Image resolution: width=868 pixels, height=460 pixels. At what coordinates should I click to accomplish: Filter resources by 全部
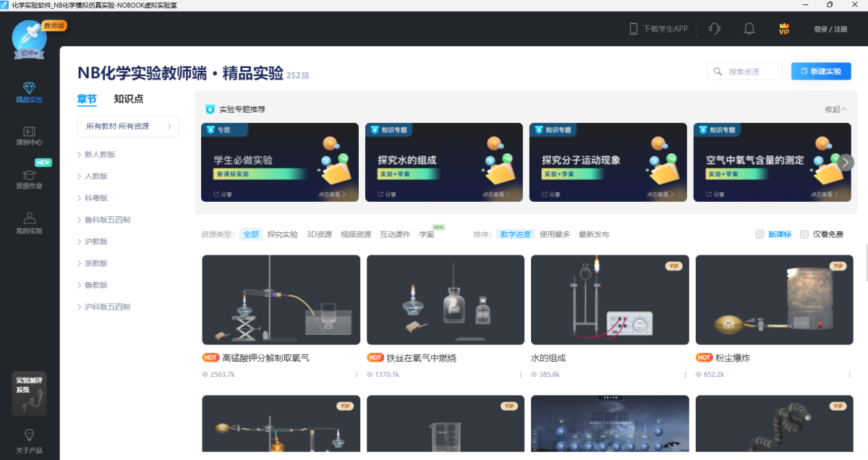pyautogui.click(x=251, y=234)
